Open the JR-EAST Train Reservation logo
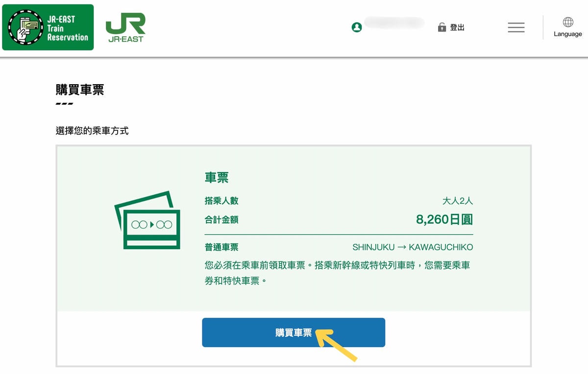 48,27
